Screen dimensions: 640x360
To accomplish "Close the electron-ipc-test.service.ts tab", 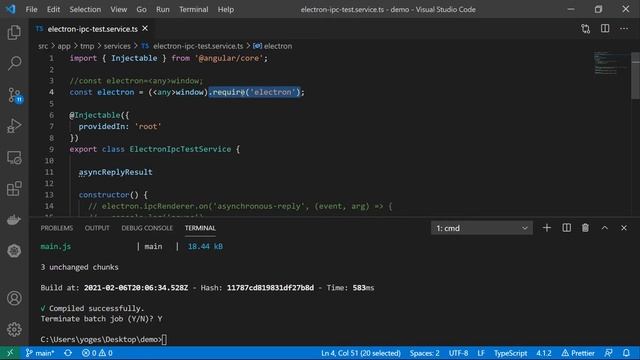I will [x=145, y=29].
